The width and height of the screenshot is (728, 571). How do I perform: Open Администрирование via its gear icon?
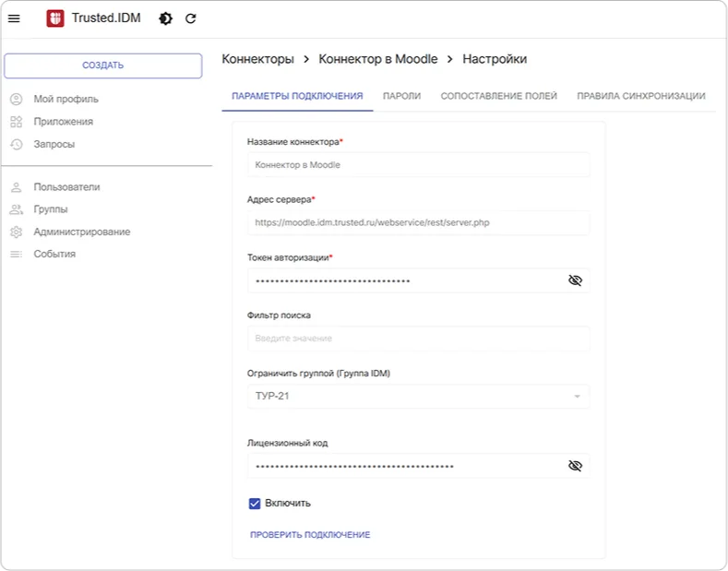pyautogui.click(x=17, y=232)
